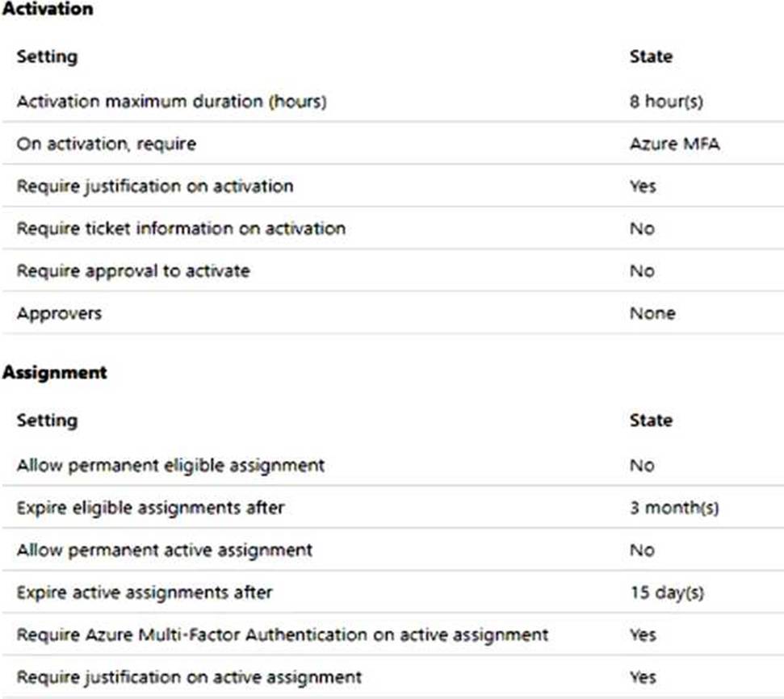
Task: Click Expire active assignments after setting
Action: point(145,592)
